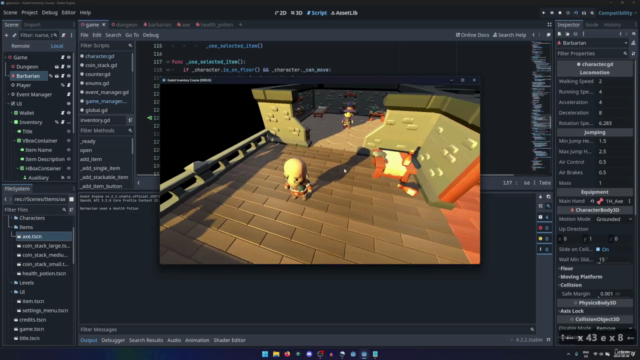Create new resource icon in Inspector
Screen dimensions: 640x360
560,34
